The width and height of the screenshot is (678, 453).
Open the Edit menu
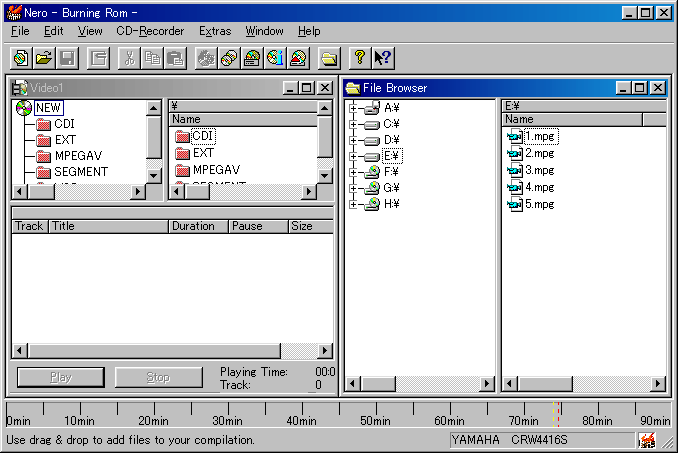coord(54,31)
